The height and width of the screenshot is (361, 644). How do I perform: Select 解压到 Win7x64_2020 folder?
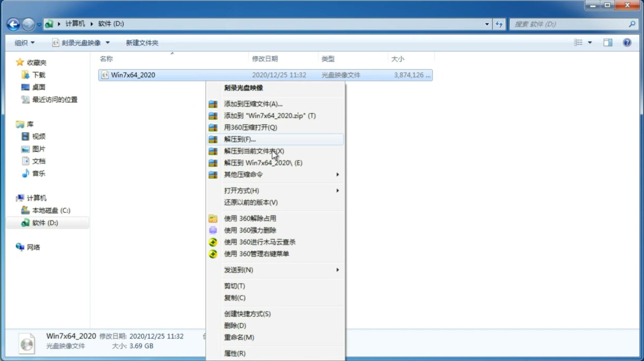click(263, 162)
